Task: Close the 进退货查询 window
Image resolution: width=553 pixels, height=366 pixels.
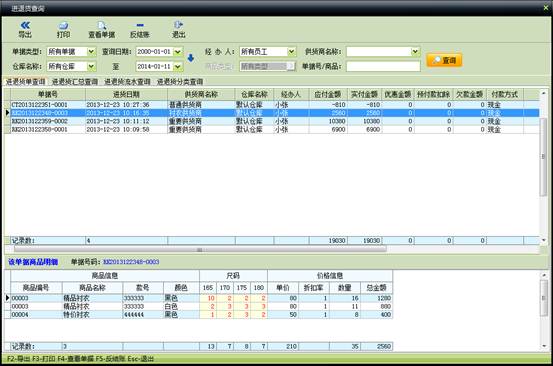Action: [546, 7]
